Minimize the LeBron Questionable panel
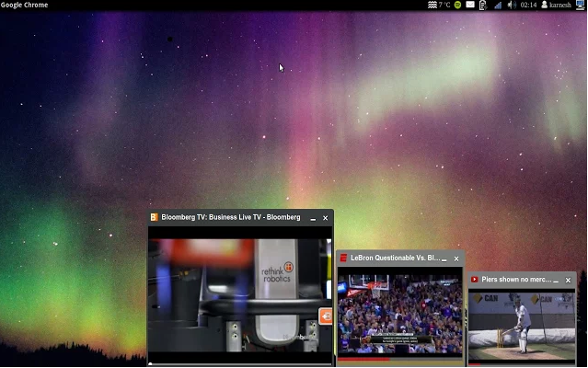Screen dimensions: 588x368 (x=444, y=259)
